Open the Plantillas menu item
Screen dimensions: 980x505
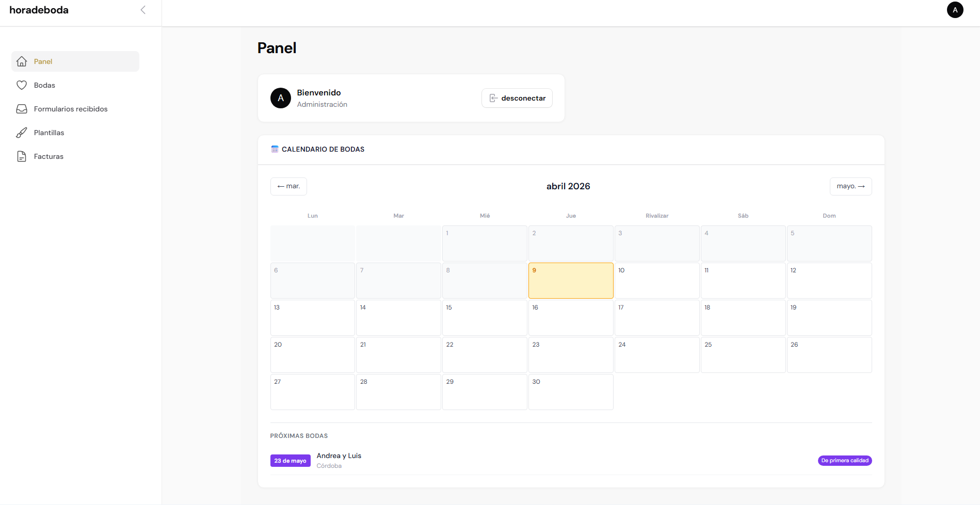tap(49, 133)
